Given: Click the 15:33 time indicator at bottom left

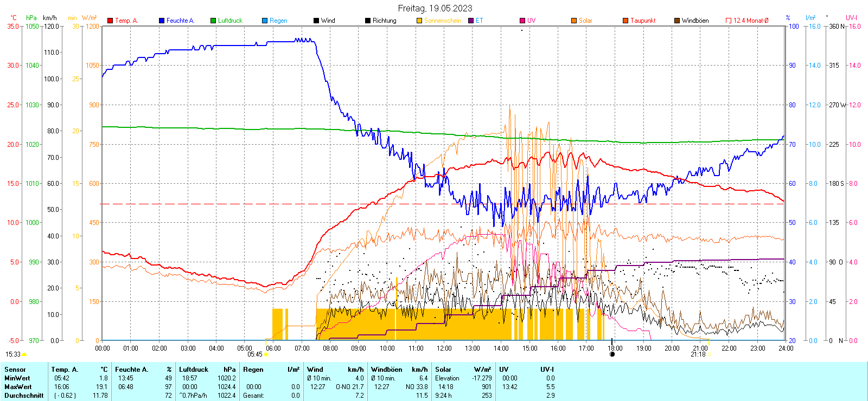Looking at the screenshot, I should coord(13,354).
